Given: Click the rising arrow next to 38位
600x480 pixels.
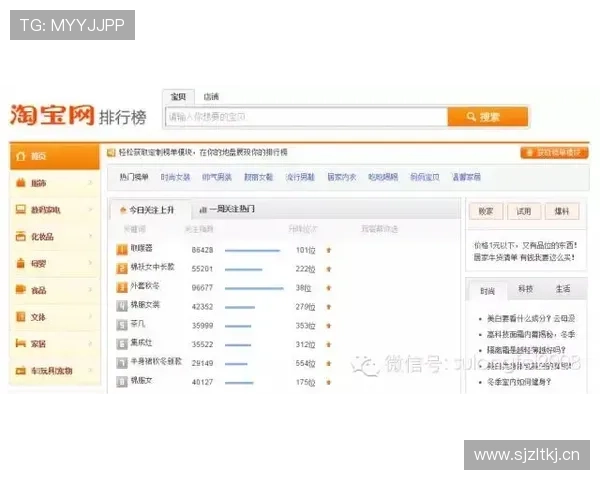Looking at the screenshot, I should pos(328,288).
